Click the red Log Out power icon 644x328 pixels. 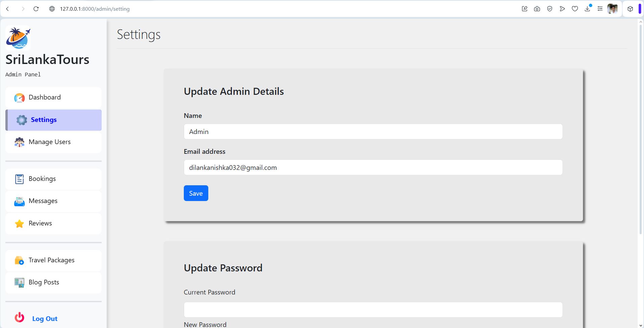[x=19, y=317]
